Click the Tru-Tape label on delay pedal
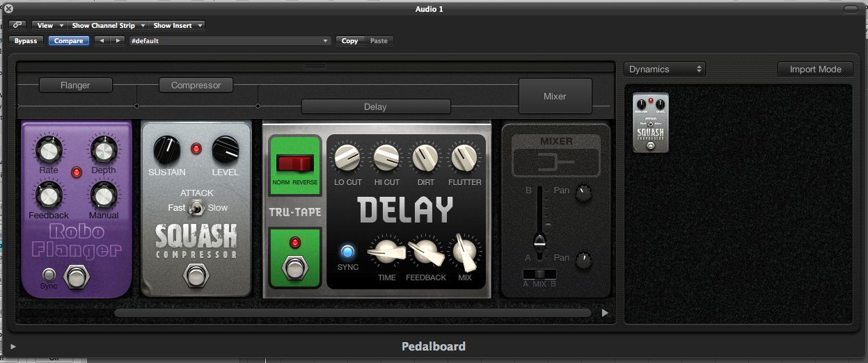Viewport: 868px width, 363px height. [295, 211]
